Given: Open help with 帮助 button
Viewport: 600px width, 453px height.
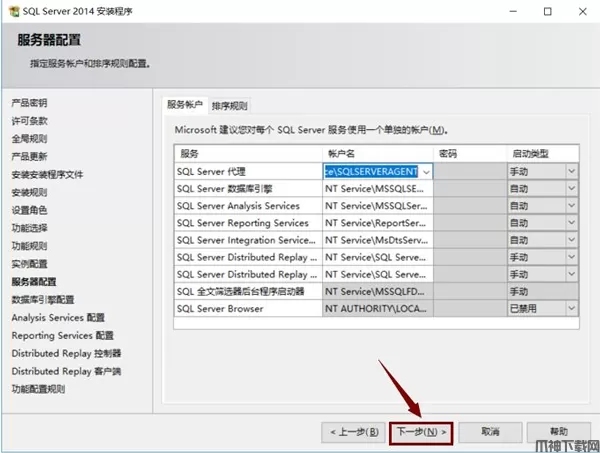Looking at the screenshot, I should [x=559, y=432].
